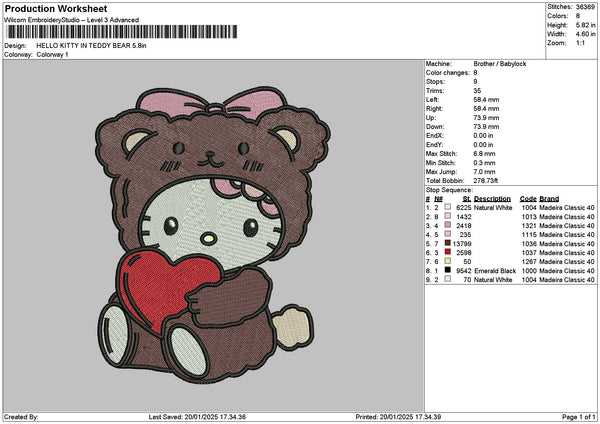Click the stitch count 13799
This screenshot has height=424, width=600.
click(x=462, y=244)
